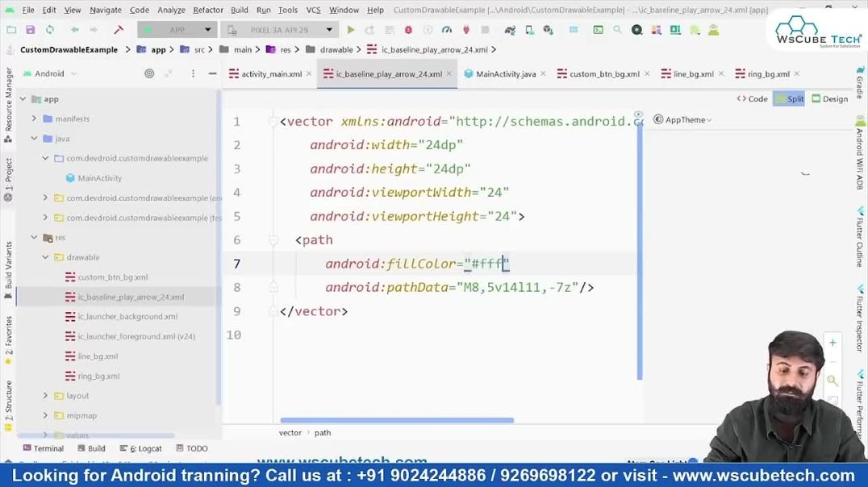This screenshot has height=487, width=868.
Task: Open the Terminal panel at the bottom
Action: point(44,448)
